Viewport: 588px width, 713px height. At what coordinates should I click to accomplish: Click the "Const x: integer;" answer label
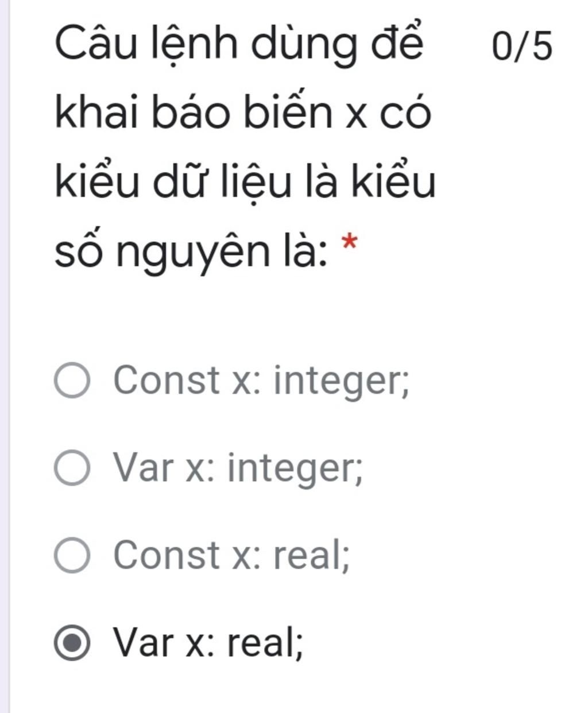[x=262, y=381]
